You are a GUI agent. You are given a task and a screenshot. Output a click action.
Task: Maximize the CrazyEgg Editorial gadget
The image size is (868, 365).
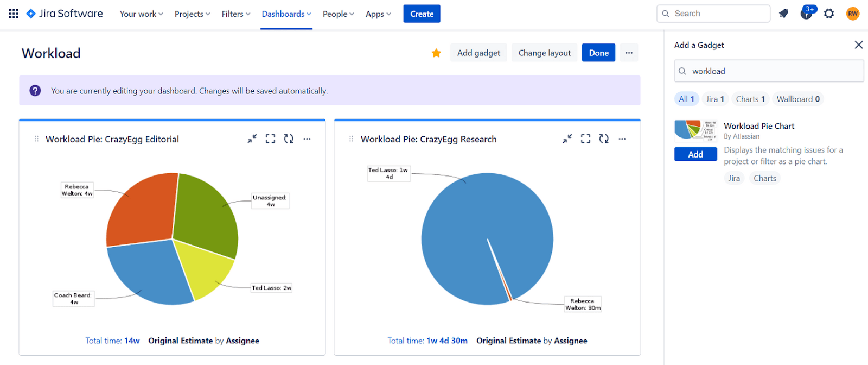[x=270, y=139]
